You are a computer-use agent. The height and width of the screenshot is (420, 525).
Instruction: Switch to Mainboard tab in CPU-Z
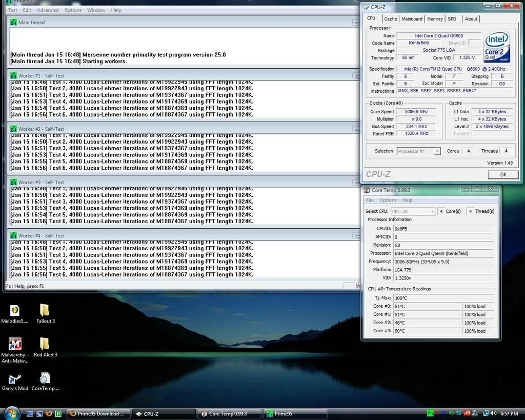(412, 19)
